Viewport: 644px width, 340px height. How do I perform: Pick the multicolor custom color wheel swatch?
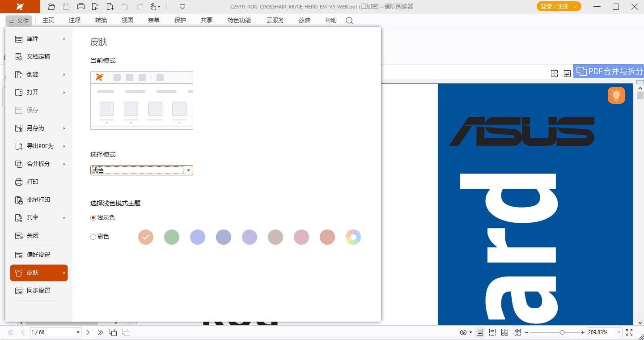(x=353, y=237)
